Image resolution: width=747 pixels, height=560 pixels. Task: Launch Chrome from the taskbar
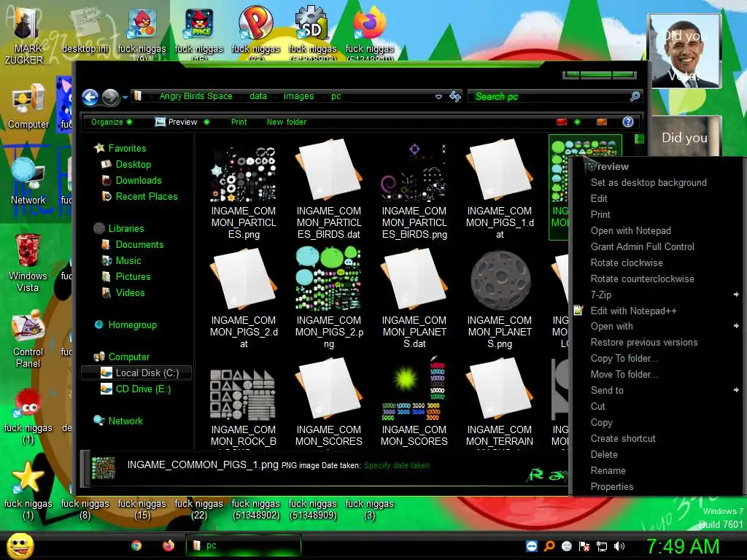coord(136,545)
